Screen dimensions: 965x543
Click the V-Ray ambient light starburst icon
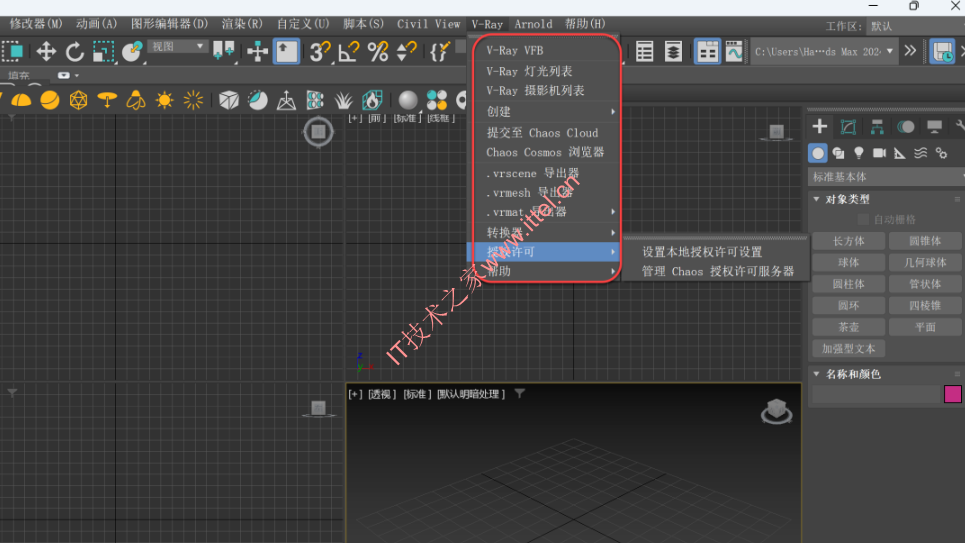coord(193,100)
